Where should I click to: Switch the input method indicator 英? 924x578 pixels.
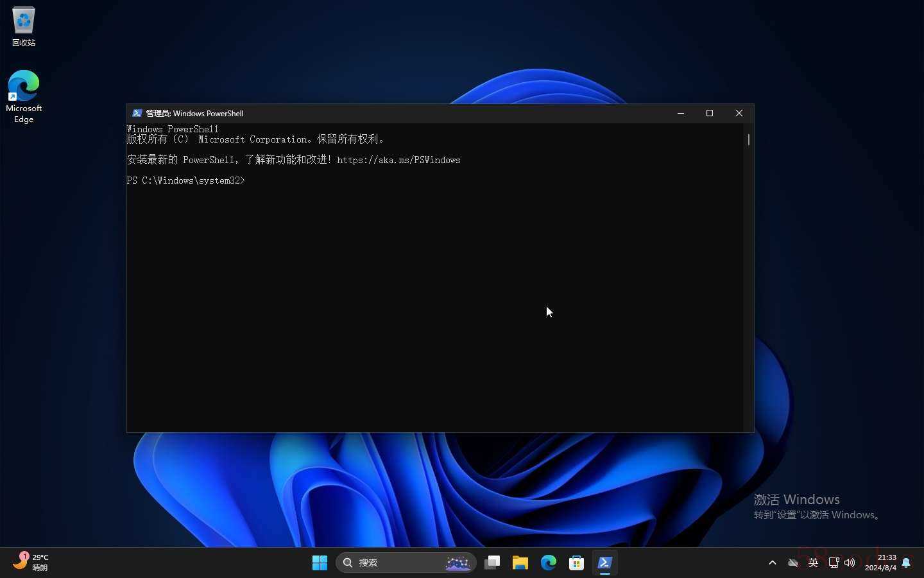pos(813,563)
